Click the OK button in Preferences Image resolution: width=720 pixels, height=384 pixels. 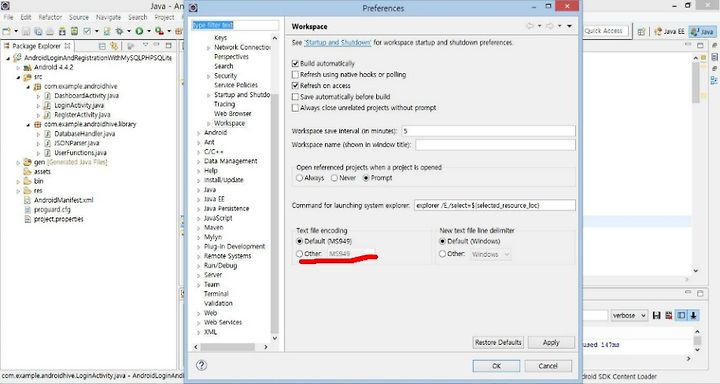(496, 366)
